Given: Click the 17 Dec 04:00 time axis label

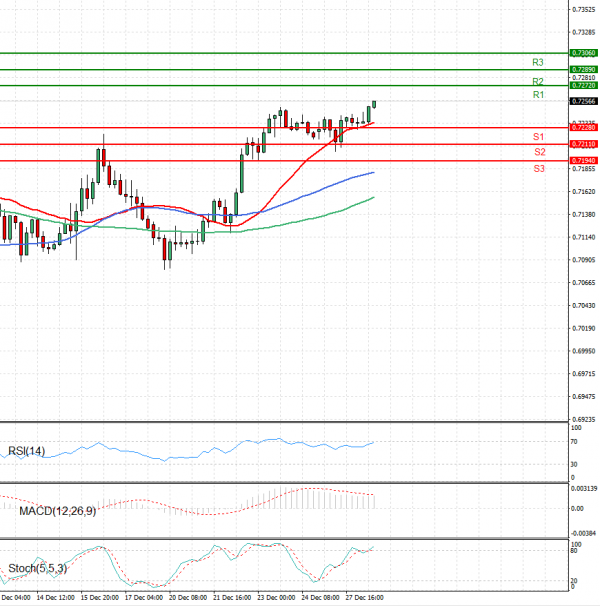Looking at the screenshot, I should tap(143, 597).
